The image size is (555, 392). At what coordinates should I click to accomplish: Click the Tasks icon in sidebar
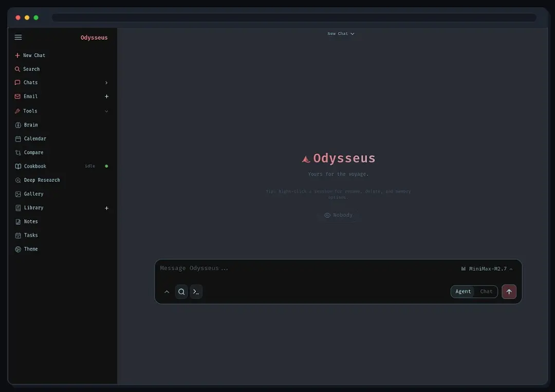[x=18, y=236]
